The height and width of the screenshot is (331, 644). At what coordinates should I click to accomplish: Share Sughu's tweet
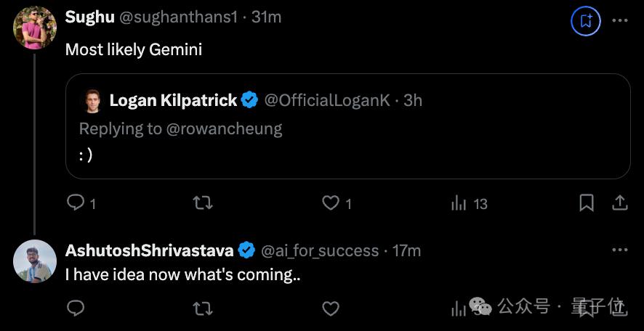tap(619, 203)
